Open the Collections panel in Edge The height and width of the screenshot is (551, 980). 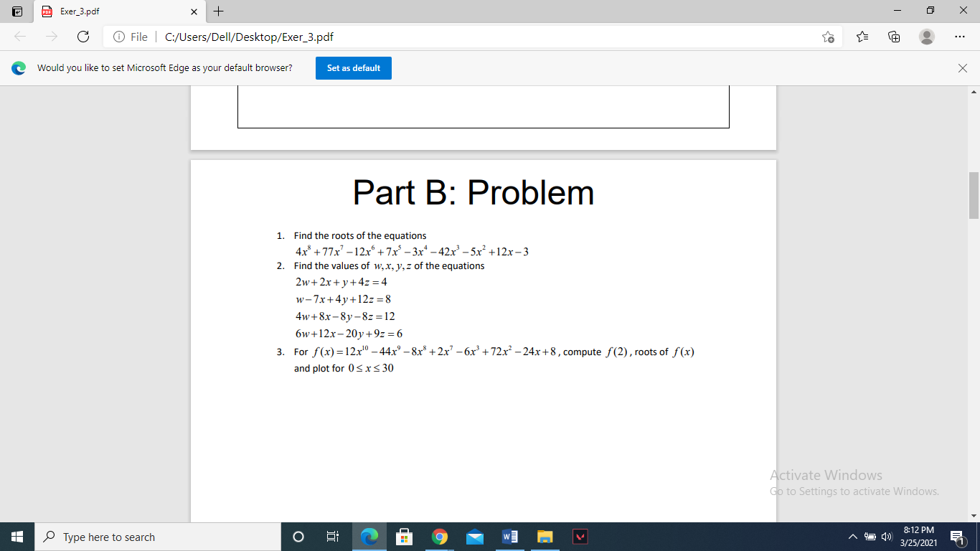point(893,37)
